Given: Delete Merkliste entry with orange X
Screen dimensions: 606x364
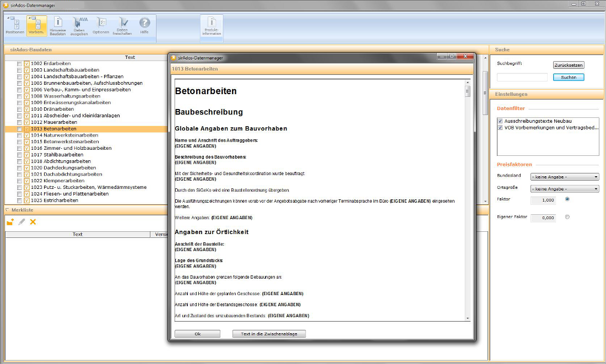Looking at the screenshot, I should (33, 222).
